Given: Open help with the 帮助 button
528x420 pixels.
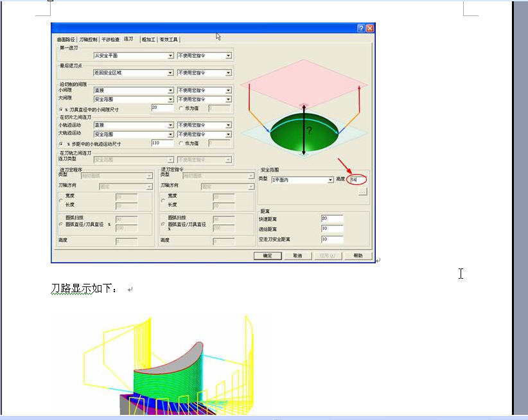Looking at the screenshot, I should click(x=358, y=256).
